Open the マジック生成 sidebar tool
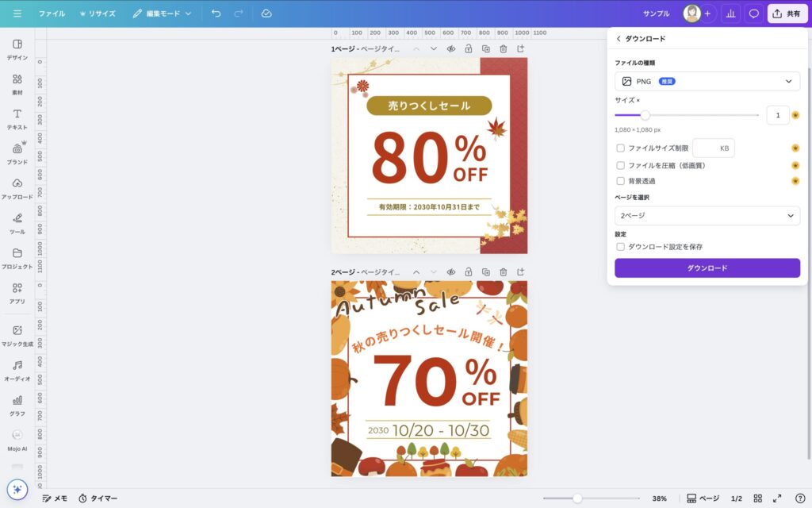The image size is (812, 508). click(17, 335)
